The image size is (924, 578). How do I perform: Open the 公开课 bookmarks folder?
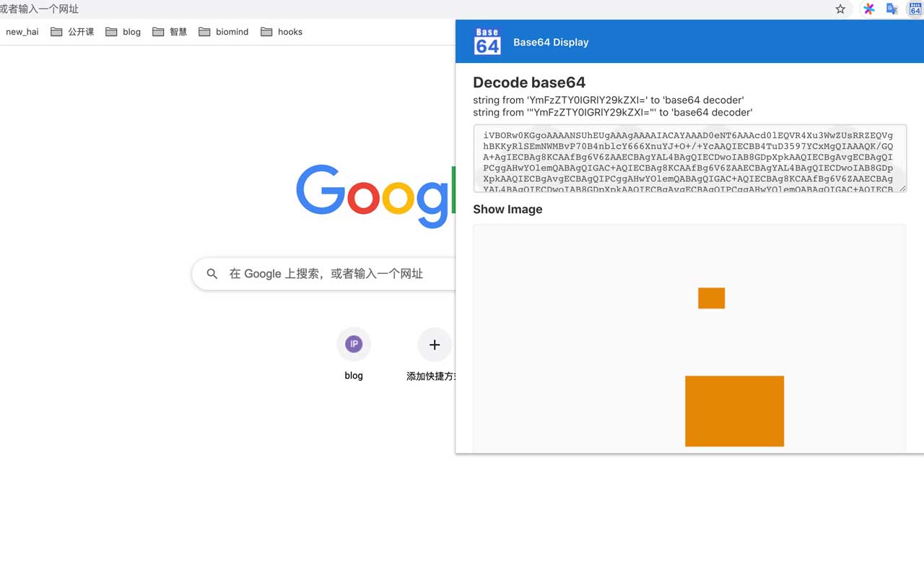click(71, 31)
